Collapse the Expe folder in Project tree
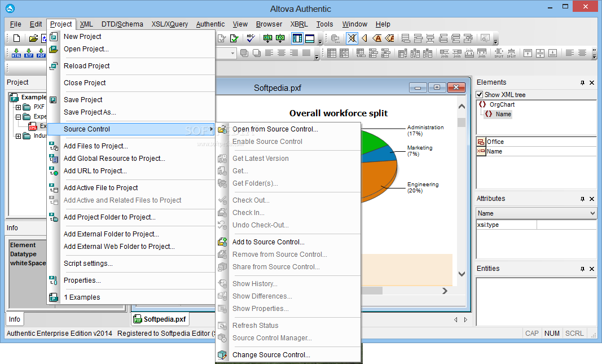 [x=18, y=117]
